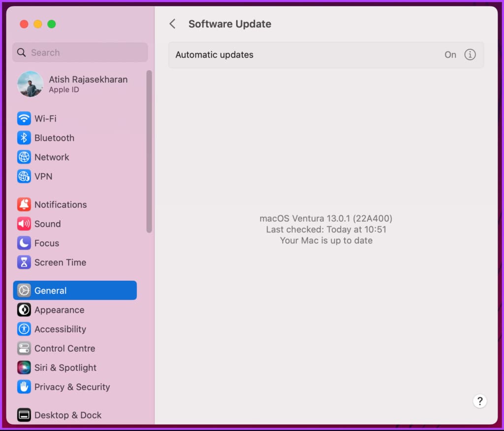Click macOS Ventura 13.0.1 version text

coord(326,218)
